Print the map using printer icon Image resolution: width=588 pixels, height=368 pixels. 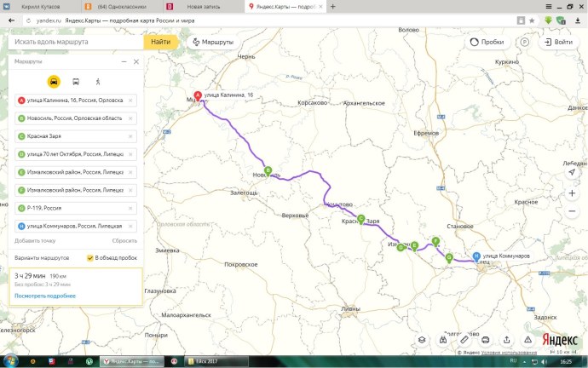pos(486,339)
